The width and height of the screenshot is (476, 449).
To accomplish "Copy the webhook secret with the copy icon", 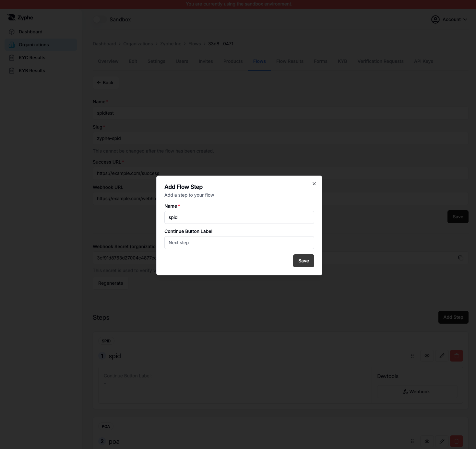I will click(460, 258).
